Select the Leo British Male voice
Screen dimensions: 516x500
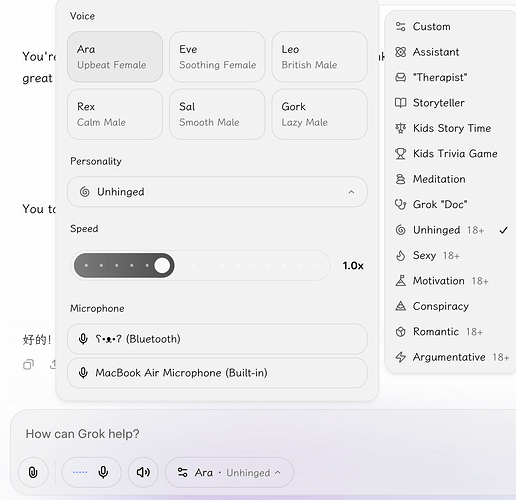click(320, 57)
